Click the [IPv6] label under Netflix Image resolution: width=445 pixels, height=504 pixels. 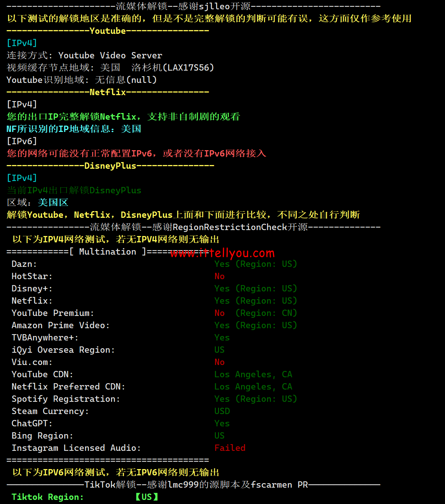point(22,141)
